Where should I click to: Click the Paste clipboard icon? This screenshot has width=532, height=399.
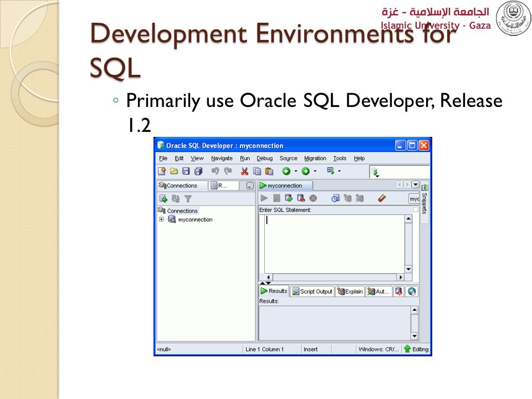click(269, 171)
